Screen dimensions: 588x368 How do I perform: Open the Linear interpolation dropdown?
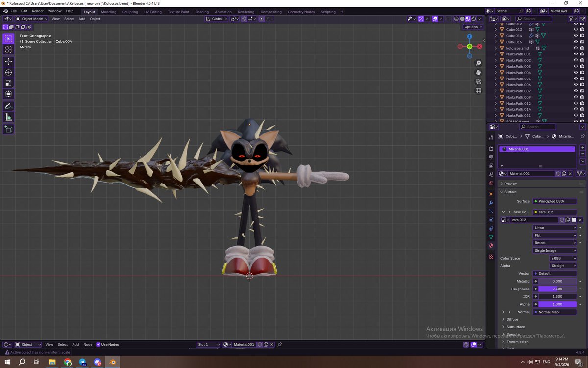[x=555, y=228]
